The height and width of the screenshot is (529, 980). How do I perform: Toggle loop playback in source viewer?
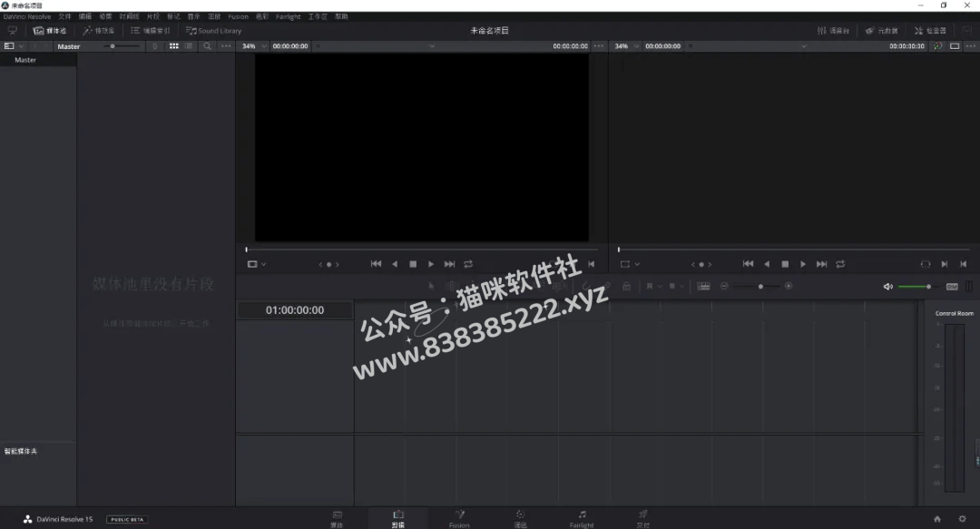pos(468,264)
